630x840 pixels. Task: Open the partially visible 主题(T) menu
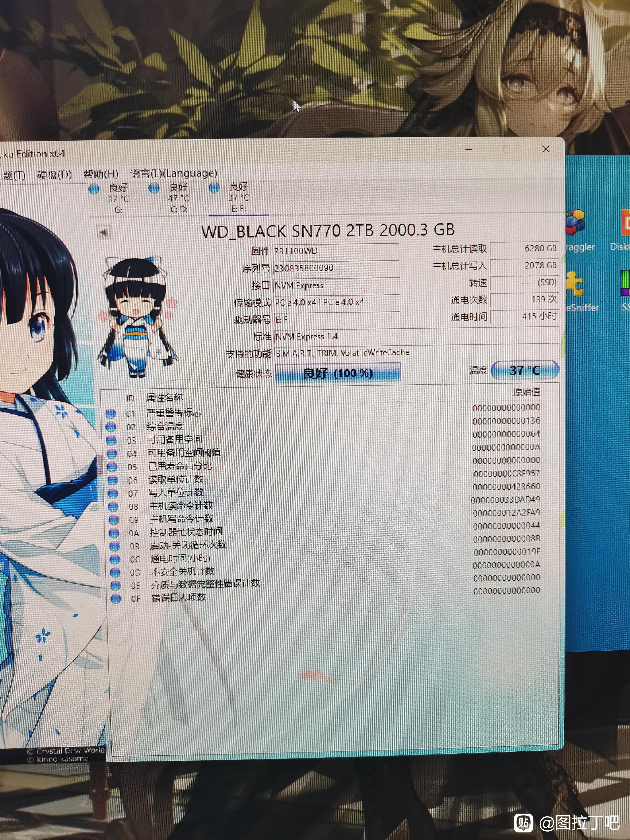coord(13,175)
